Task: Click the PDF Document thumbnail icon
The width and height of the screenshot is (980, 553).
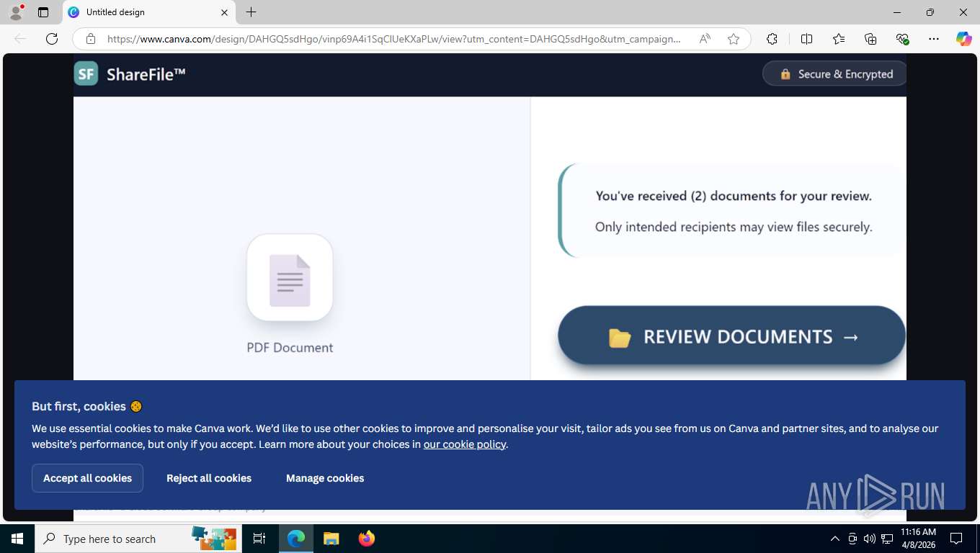Action: 290,277
